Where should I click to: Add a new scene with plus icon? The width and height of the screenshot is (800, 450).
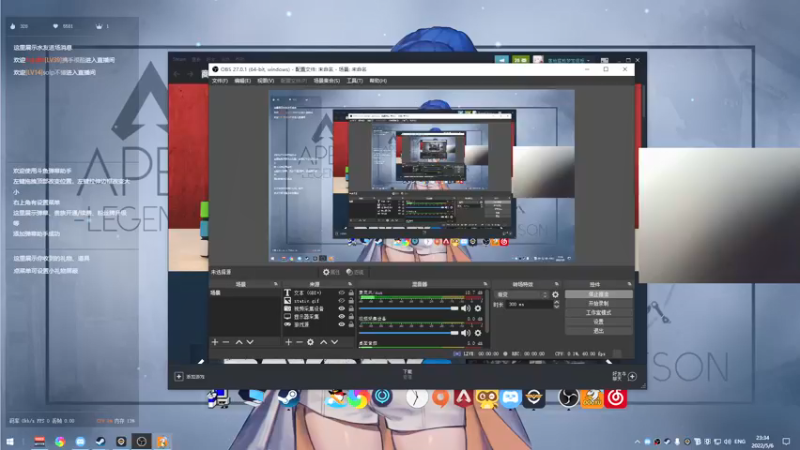tap(215, 342)
